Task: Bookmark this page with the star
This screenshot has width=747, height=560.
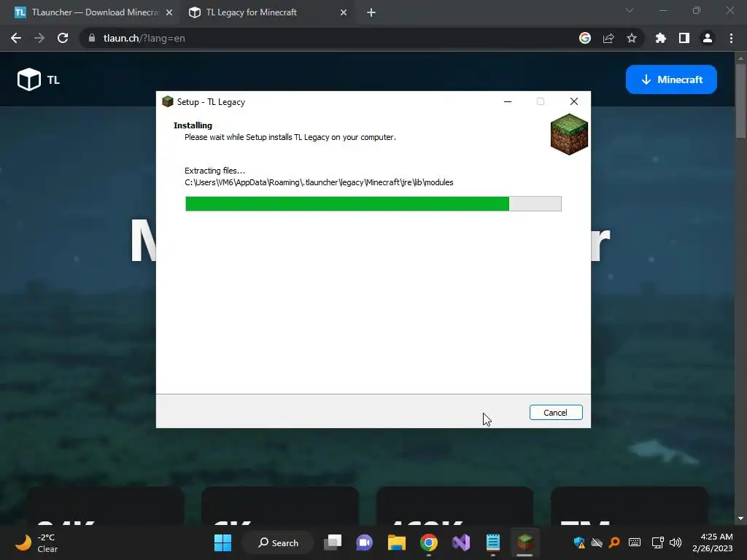Action: click(x=632, y=38)
